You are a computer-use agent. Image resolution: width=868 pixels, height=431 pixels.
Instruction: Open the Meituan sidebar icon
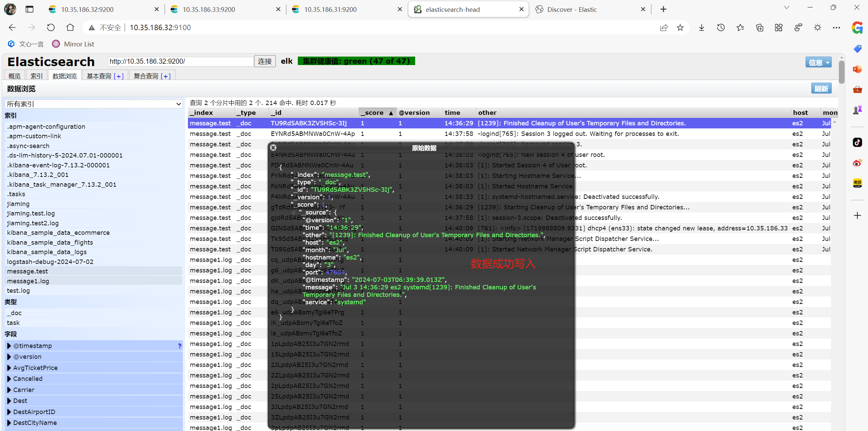coord(857,183)
